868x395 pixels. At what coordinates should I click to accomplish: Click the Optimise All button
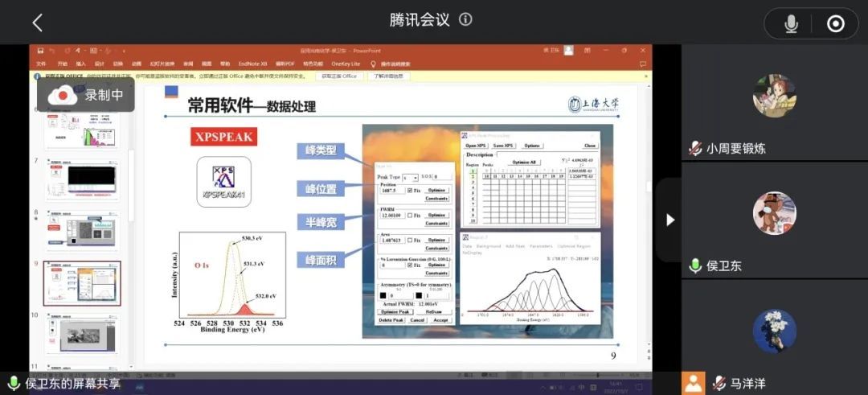pyautogui.click(x=525, y=162)
